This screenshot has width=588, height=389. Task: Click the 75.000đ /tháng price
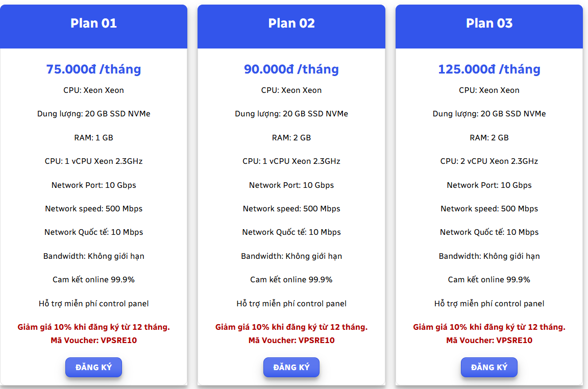[x=93, y=69]
